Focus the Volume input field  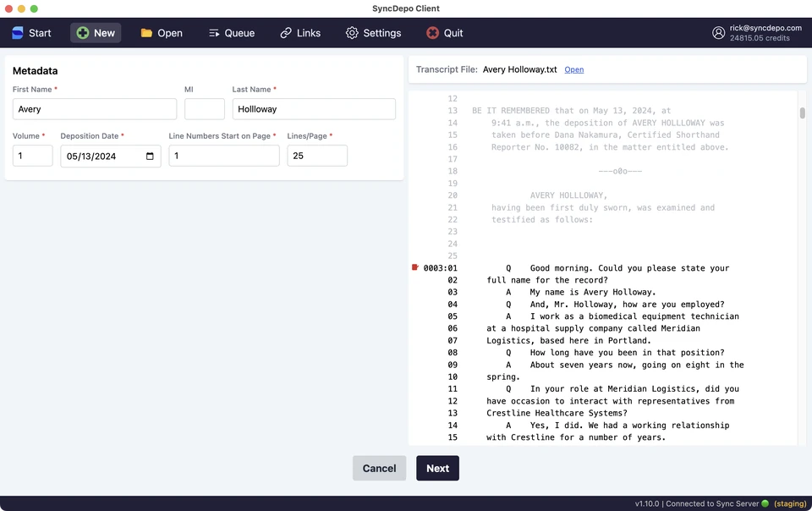click(x=33, y=156)
